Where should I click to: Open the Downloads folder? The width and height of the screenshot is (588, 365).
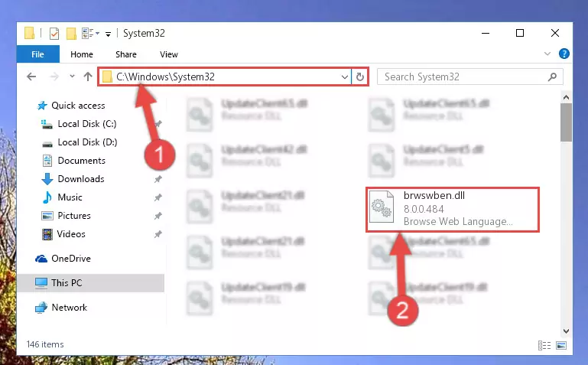pyautogui.click(x=73, y=179)
